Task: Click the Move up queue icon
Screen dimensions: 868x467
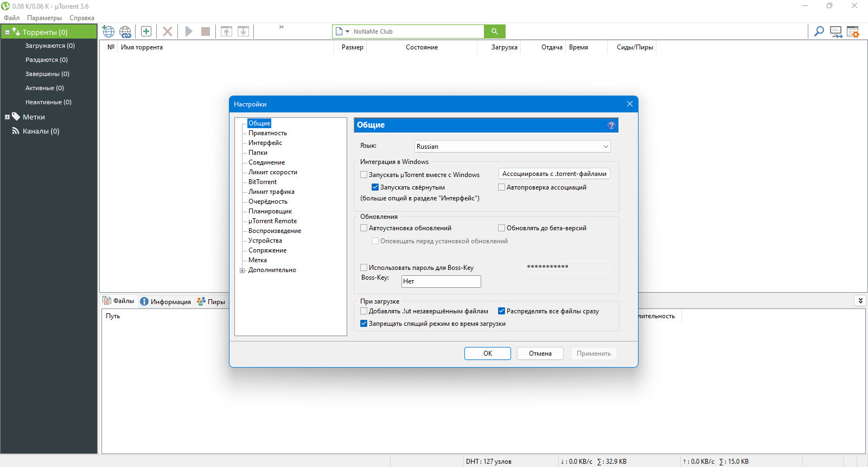Action: coord(227,31)
